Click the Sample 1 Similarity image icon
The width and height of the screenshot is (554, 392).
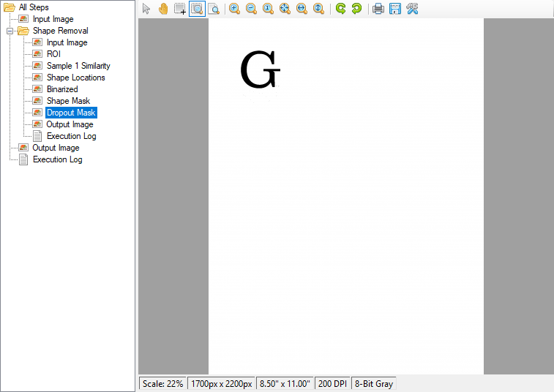[x=37, y=66]
